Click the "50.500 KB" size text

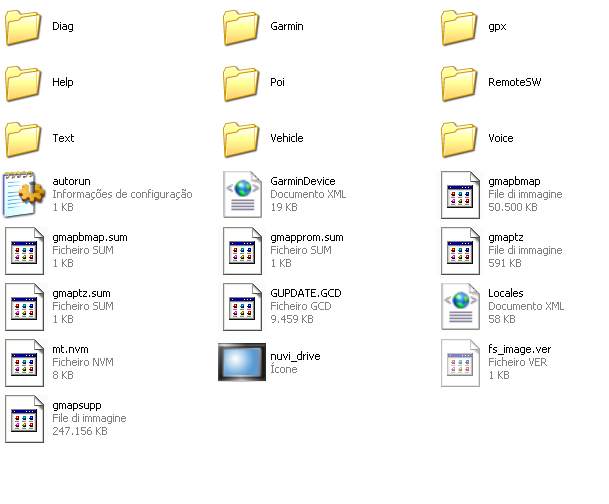click(x=513, y=207)
